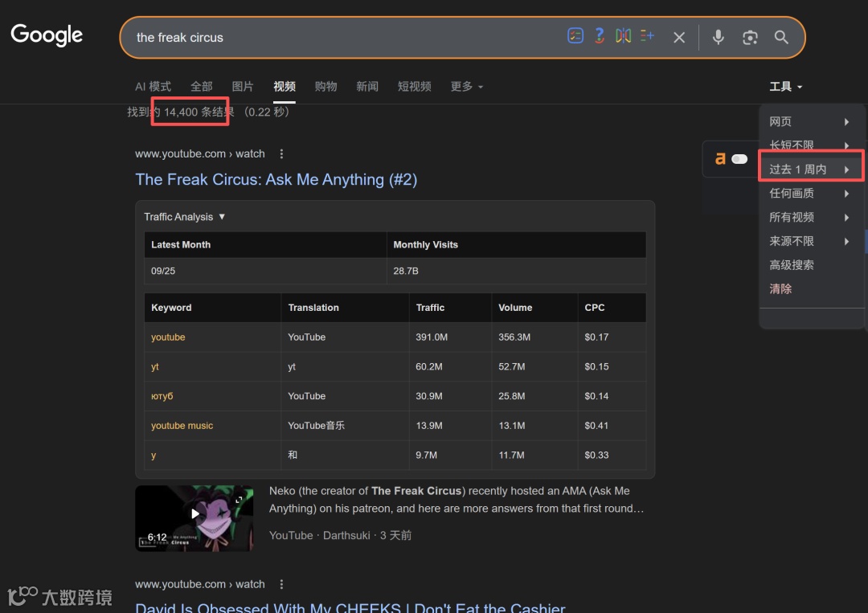Click the Traffic column header
Screen dimensions: 868x613
click(430, 308)
